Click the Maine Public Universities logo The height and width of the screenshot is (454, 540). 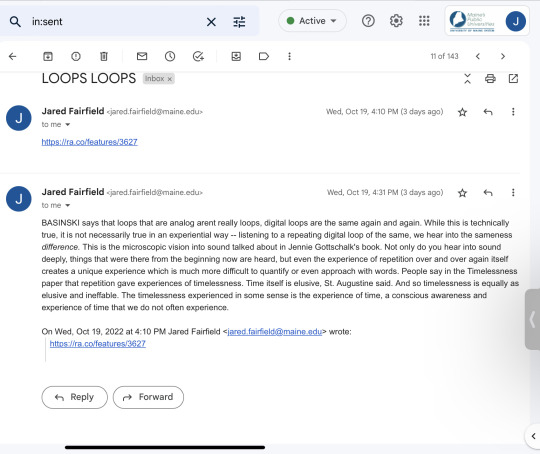(x=472, y=21)
